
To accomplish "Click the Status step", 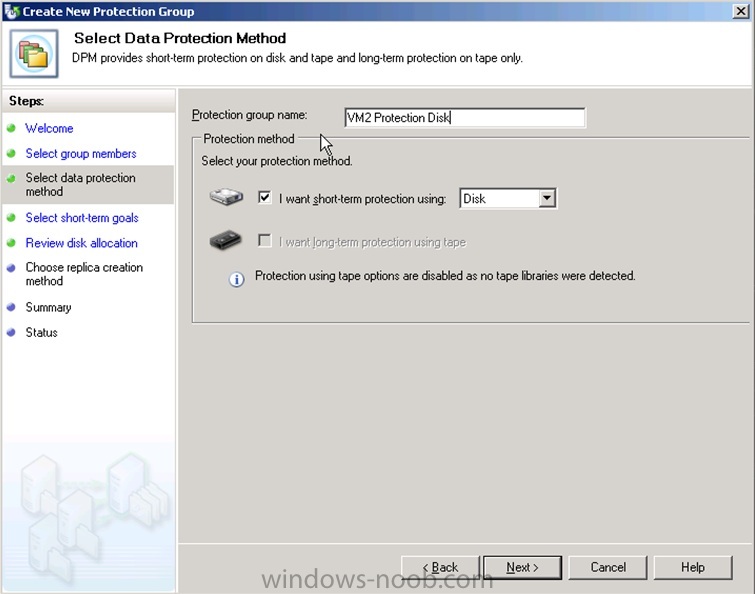I will click(x=41, y=332).
